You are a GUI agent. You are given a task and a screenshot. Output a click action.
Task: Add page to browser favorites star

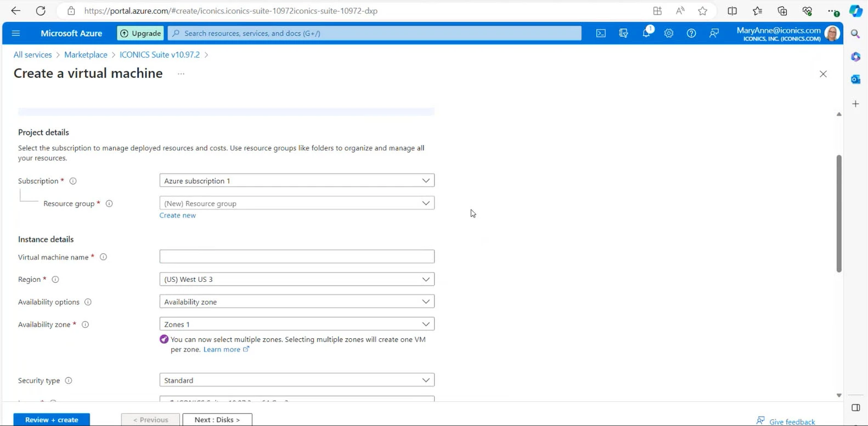point(702,11)
